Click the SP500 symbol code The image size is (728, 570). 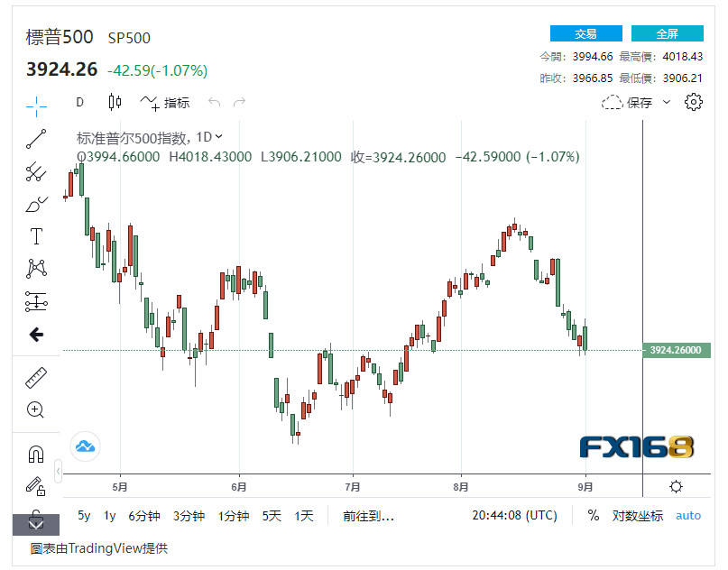pyautogui.click(x=129, y=38)
